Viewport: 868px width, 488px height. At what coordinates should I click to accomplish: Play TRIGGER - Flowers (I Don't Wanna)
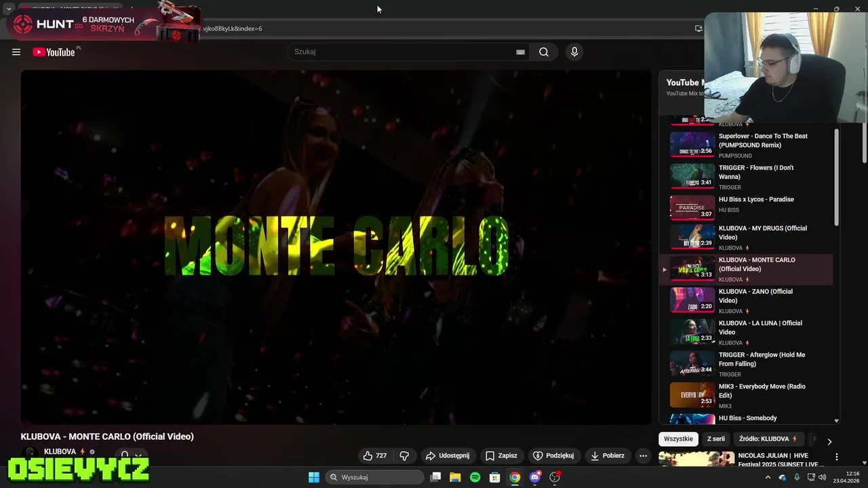coord(746,177)
